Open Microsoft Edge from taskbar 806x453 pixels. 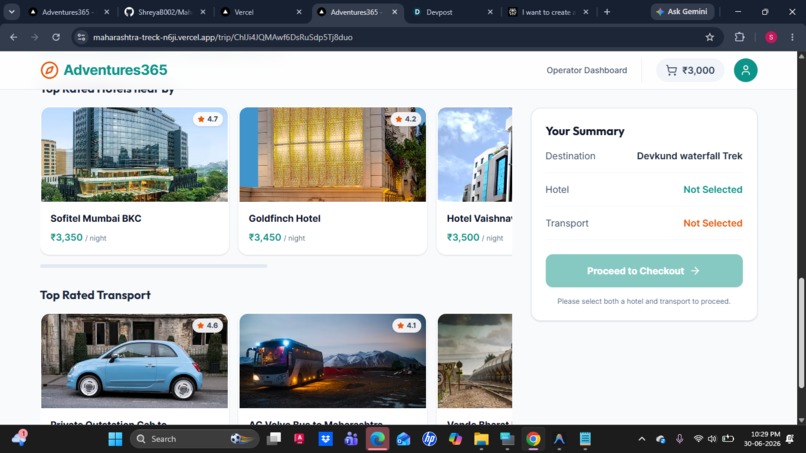(x=377, y=439)
